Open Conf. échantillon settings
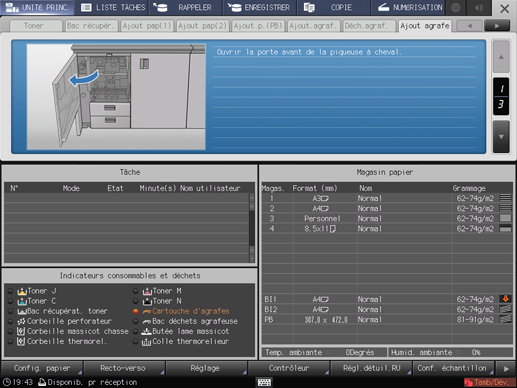The width and height of the screenshot is (517, 388). click(453, 368)
